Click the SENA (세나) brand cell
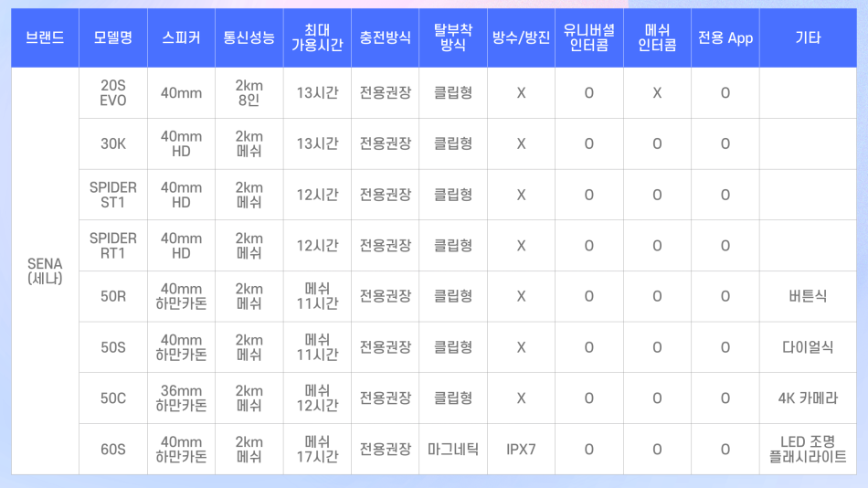This screenshot has height=488, width=868. tap(45, 271)
